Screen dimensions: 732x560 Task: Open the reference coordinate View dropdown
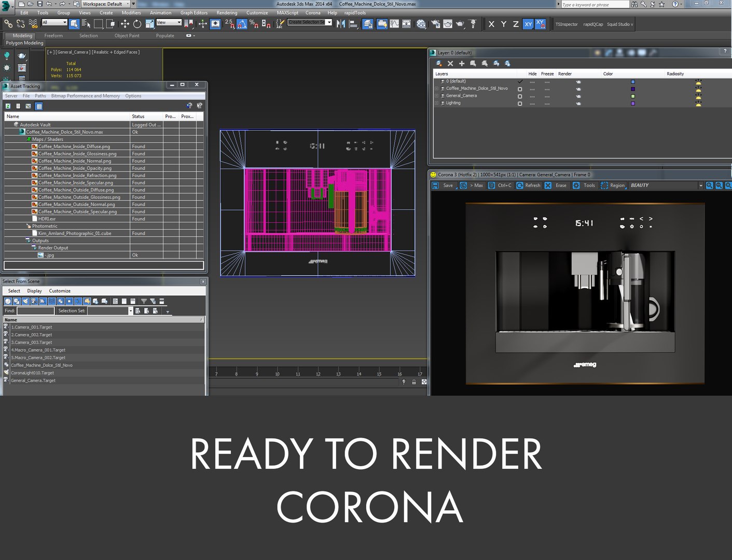click(x=169, y=22)
